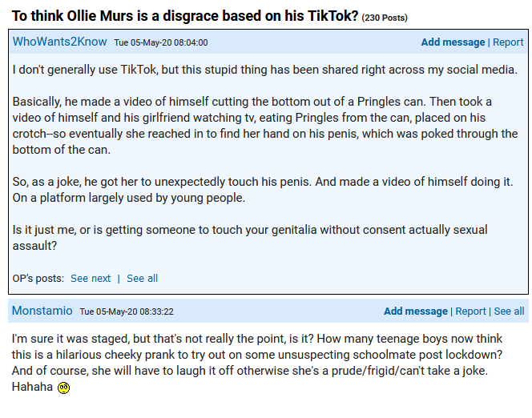Open WhoWants2Know's user profile
Viewport: 532px width, 418px height.
60,42
